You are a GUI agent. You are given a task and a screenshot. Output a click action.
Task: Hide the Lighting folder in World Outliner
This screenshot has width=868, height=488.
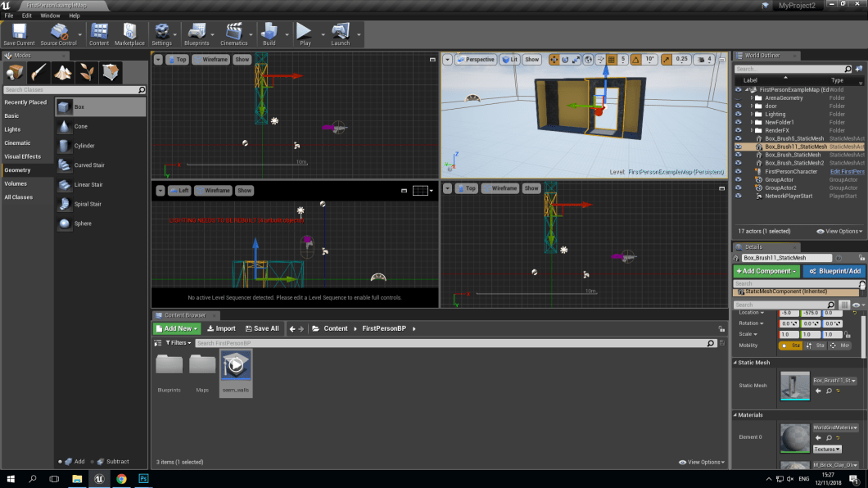739,114
